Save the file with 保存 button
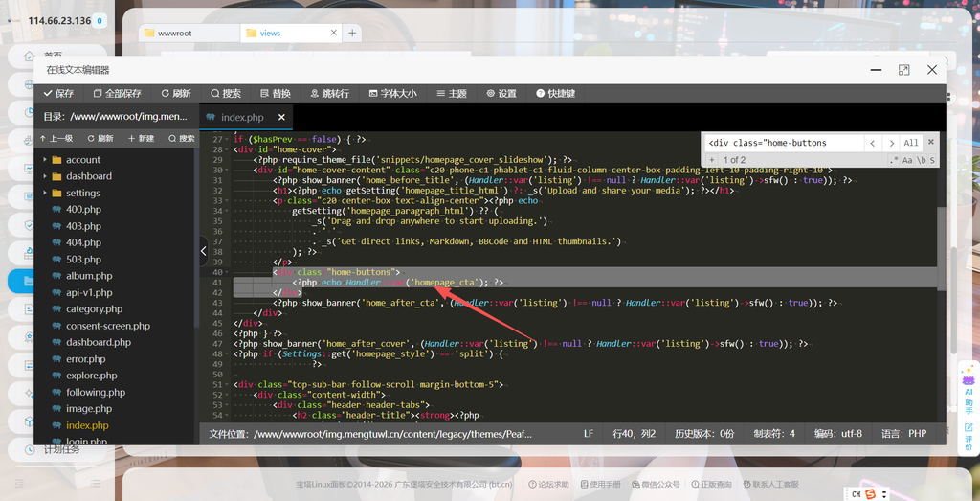 [58, 94]
